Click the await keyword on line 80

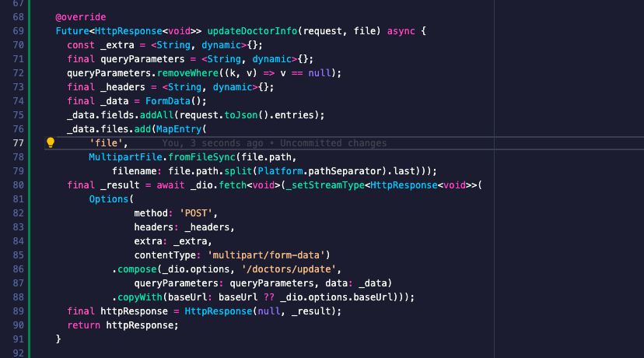(170, 185)
